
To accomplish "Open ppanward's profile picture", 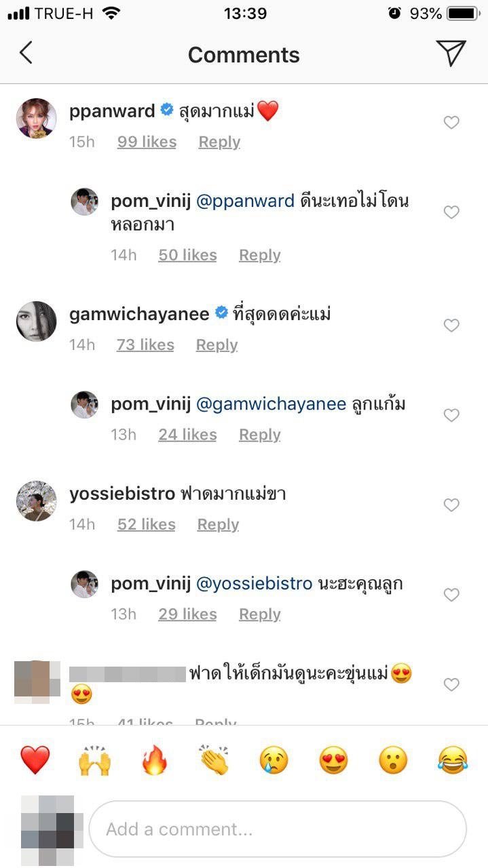I will click(36, 118).
